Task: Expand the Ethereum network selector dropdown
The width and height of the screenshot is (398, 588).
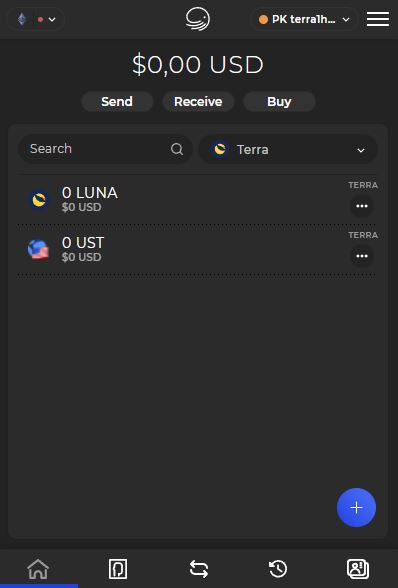Action: 36,19
